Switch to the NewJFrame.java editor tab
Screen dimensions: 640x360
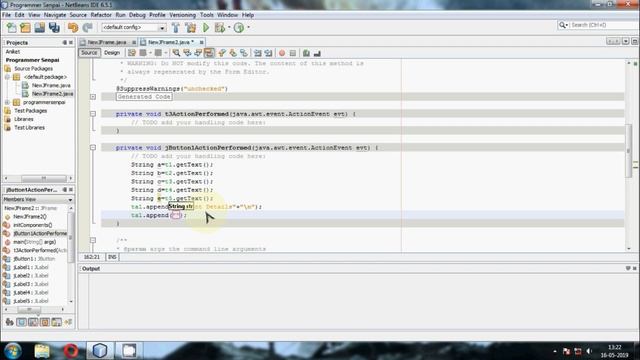click(x=108, y=42)
